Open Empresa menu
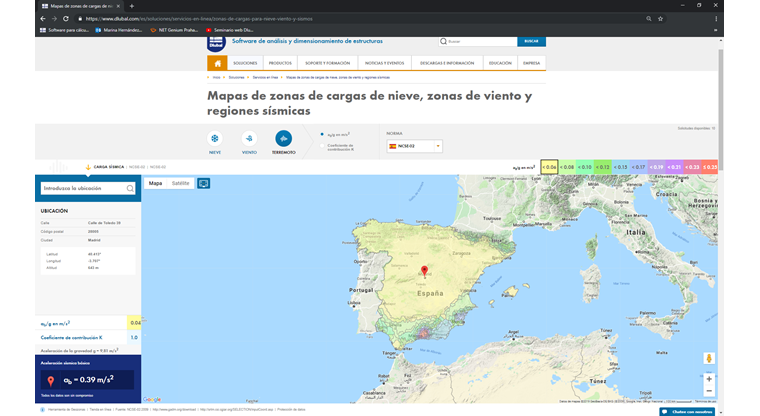 532,63
